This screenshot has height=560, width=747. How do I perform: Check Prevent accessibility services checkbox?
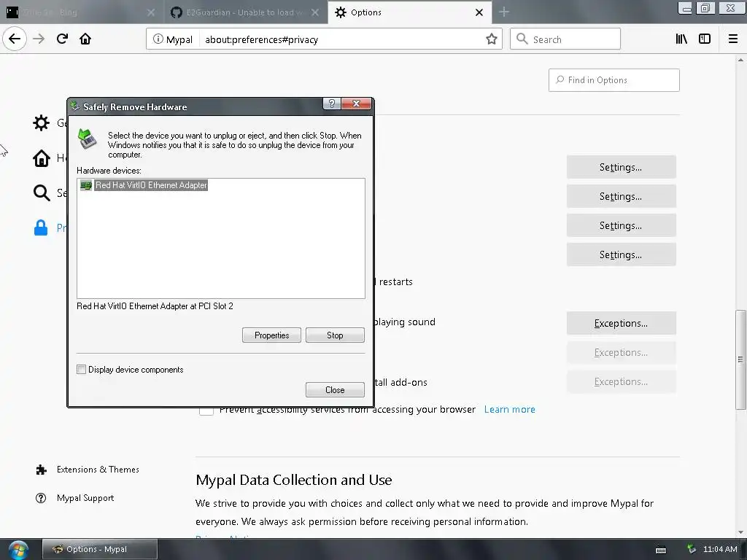206,410
